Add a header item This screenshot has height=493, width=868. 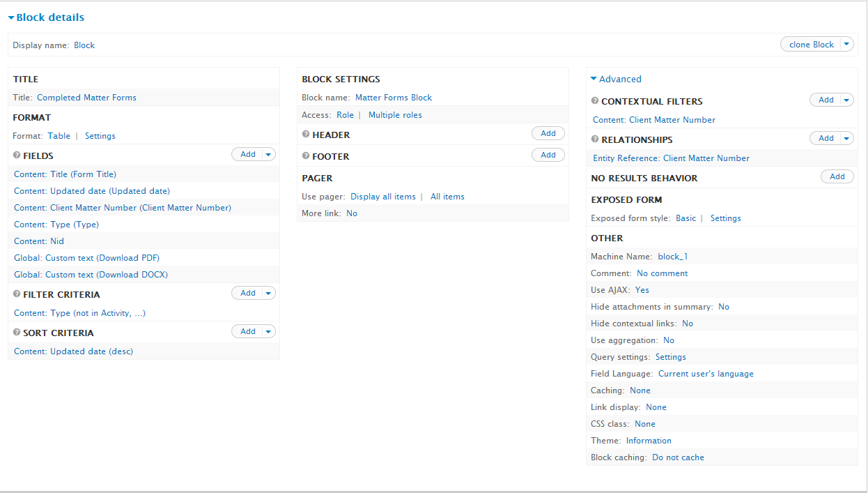click(548, 133)
